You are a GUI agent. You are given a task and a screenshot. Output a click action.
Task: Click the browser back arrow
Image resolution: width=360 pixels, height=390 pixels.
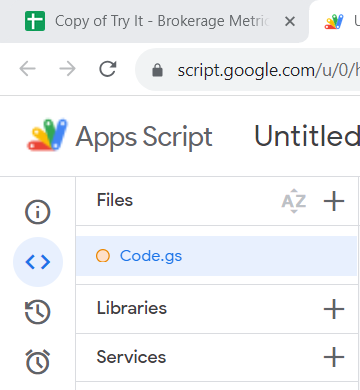tap(27, 69)
